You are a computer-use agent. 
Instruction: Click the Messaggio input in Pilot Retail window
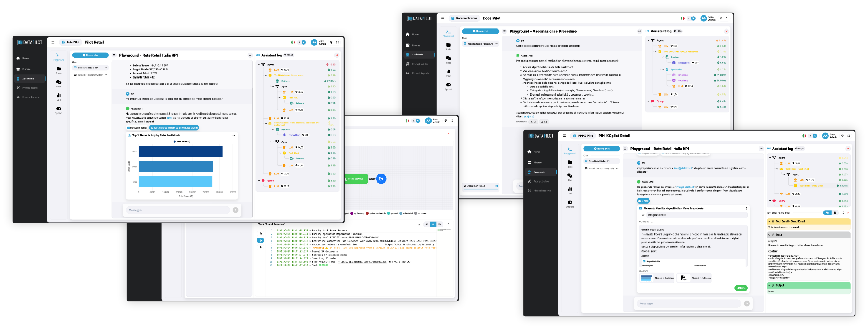tap(177, 210)
